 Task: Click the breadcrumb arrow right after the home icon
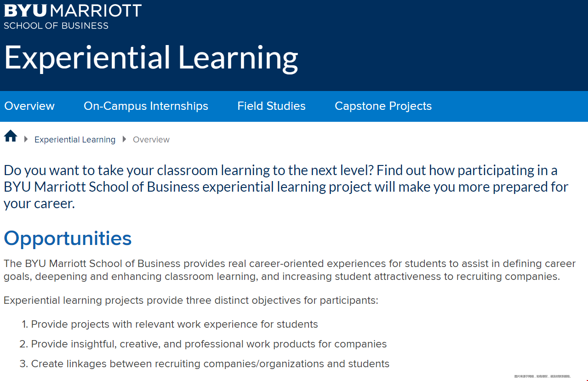tap(26, 139)
